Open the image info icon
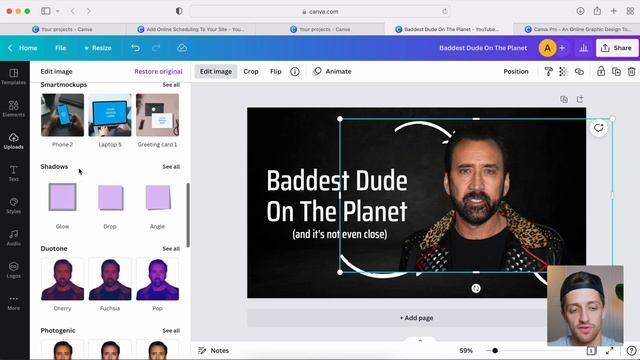 coord(295,71)
